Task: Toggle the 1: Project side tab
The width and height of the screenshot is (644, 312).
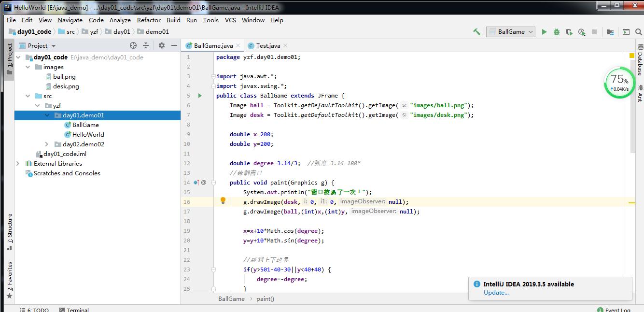Action: point(9,59)
